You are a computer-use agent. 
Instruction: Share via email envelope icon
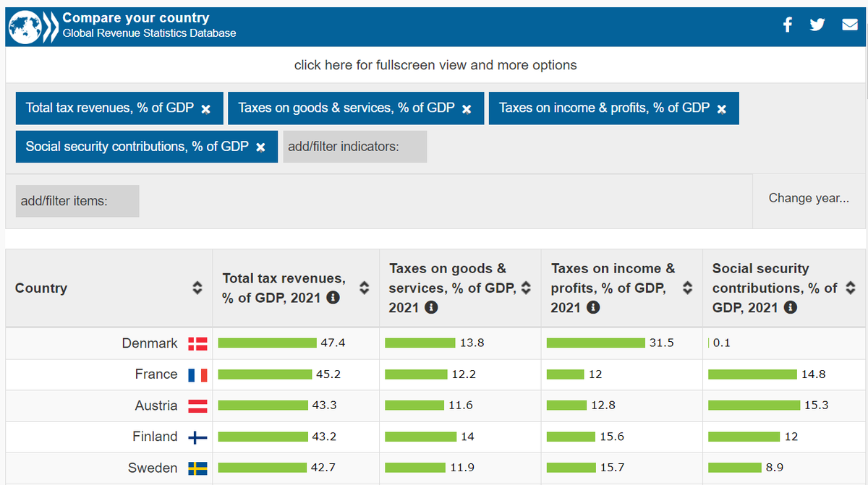click(850, 25)
